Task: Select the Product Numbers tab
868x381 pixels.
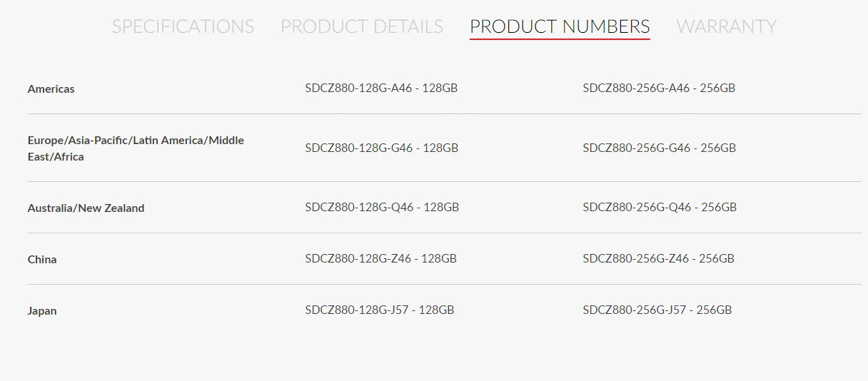Action: [560, 26]
